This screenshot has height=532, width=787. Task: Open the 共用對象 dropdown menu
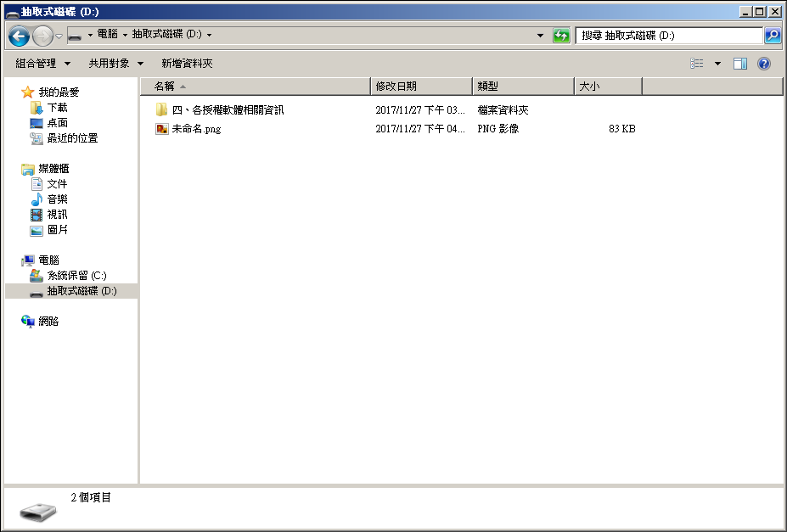coord(116,64)
